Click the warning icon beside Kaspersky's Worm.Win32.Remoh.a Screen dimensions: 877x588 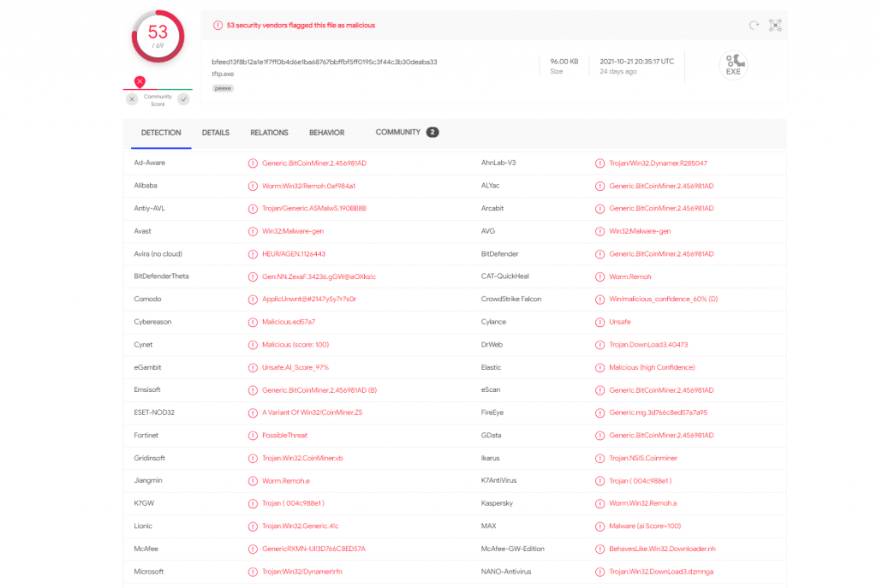tap(600, 503)
